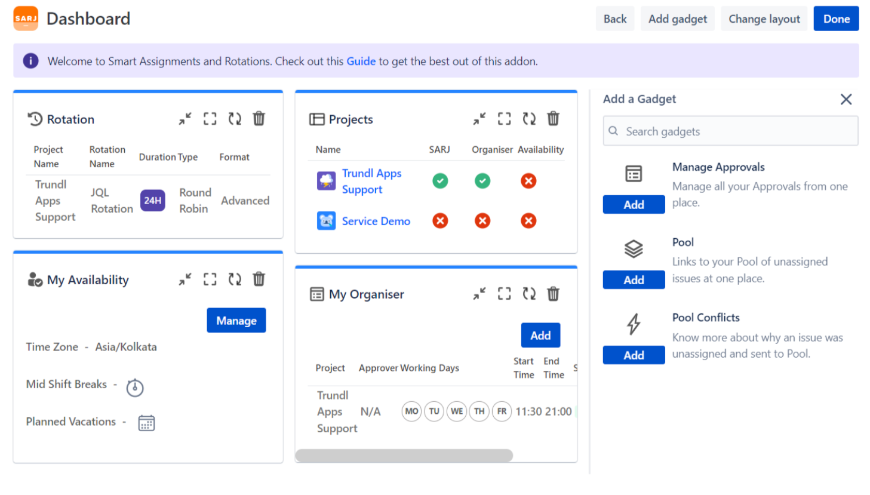870x495 pixels.
Task: Click the SARJ app logo
Action: point(26,18)
